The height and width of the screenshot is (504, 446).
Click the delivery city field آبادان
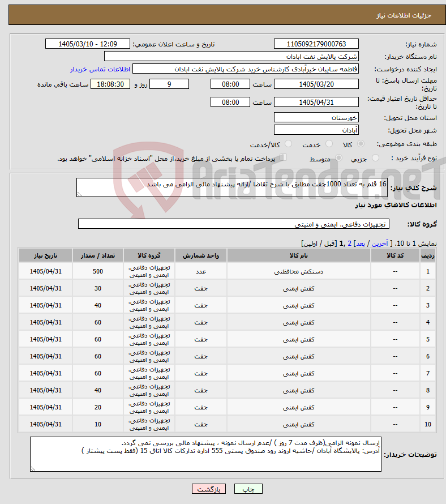pos(316,130)
